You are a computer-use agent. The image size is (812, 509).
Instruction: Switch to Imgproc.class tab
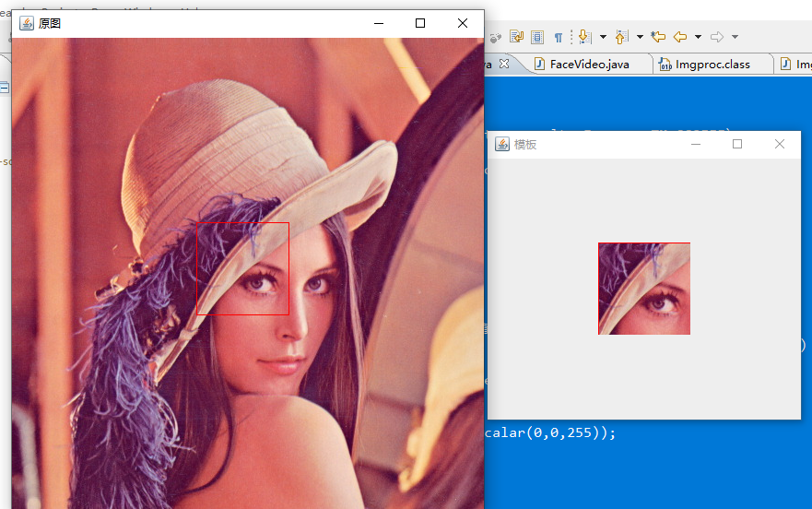pyautogui.click(x=712, y=65)
